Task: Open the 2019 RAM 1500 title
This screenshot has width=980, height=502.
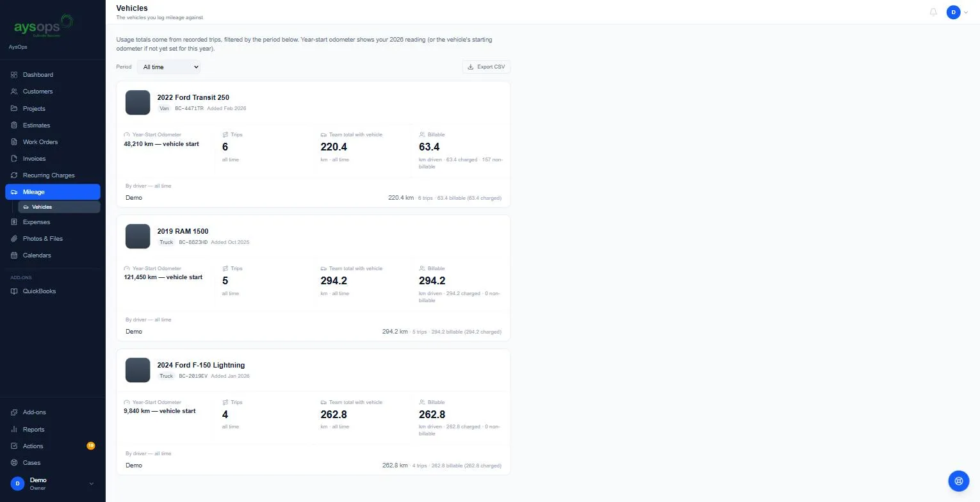Action: click(183, 231)
